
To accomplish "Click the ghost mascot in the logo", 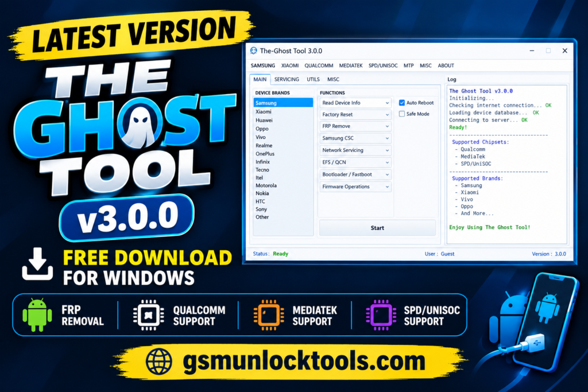I will coord(139,126).
